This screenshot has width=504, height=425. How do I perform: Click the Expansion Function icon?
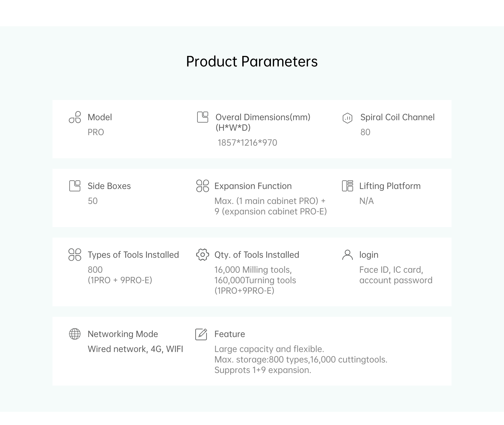(x=202, y=186)
